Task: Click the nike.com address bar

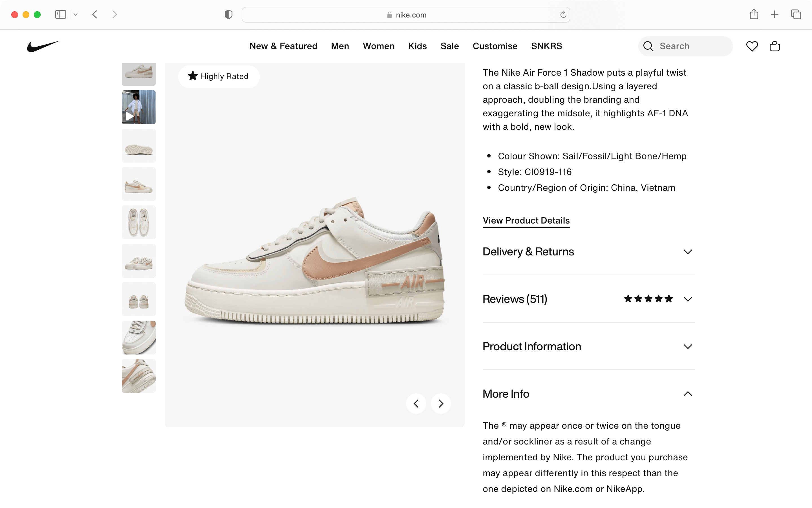Action: (406, 14)
